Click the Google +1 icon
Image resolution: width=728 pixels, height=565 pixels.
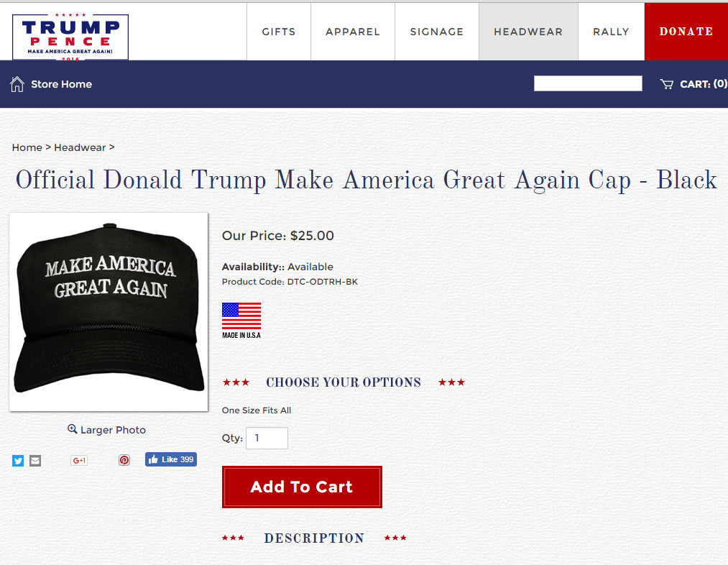point(79,460)
